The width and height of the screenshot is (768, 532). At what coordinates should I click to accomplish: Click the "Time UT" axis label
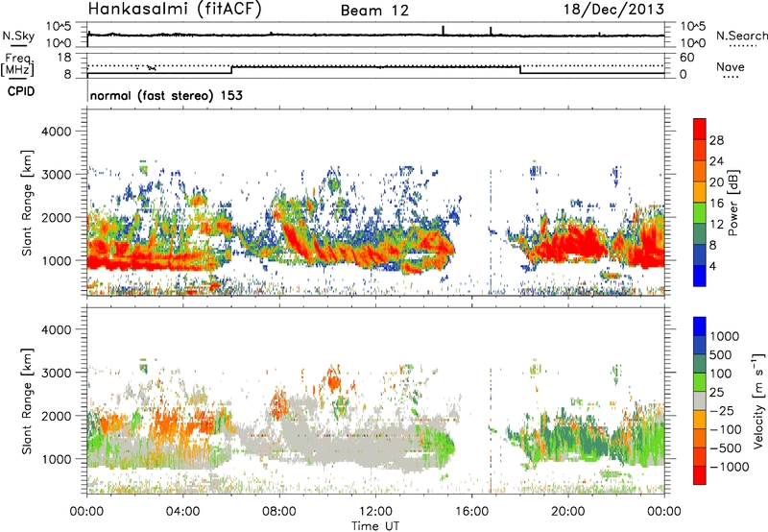[x=375, y=526]
